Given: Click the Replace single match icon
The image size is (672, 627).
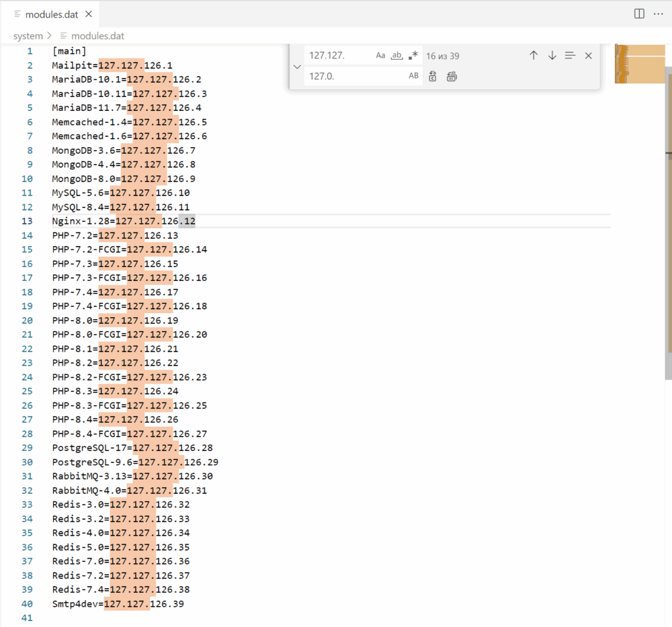Looking at the screenshot, I should (433, 76).
